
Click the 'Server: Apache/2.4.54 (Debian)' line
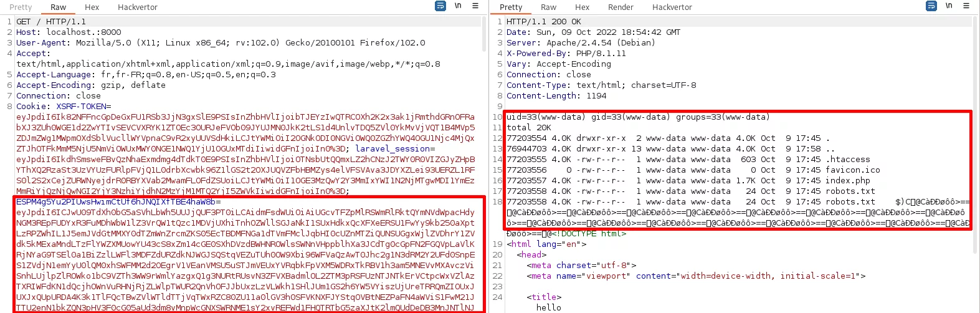pyautogui.click(x=581, y=43)
